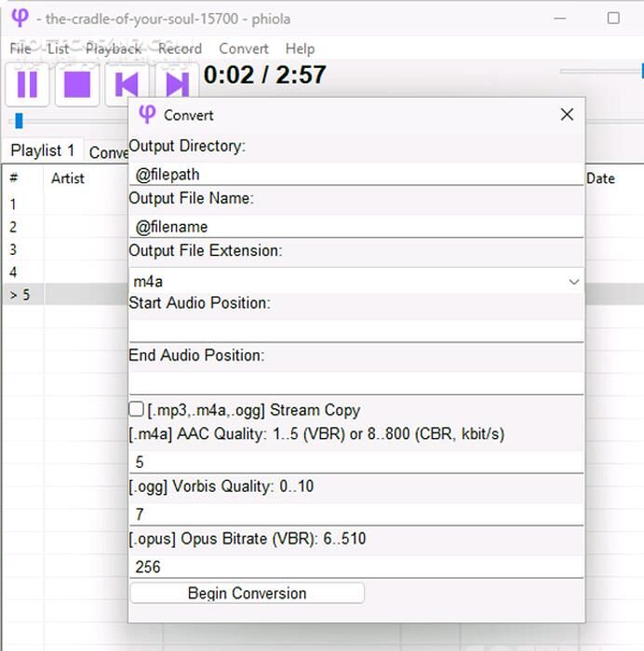Open the Convert menu

coord(244,48)
